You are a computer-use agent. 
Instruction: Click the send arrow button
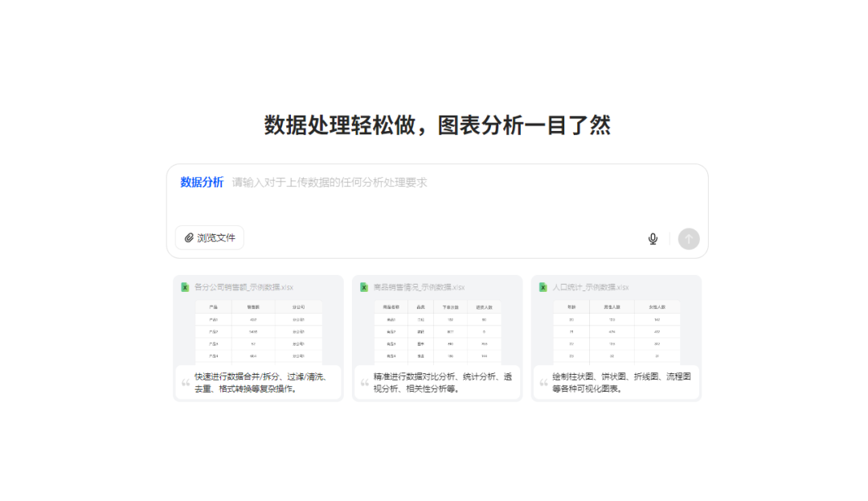[689, 239]
